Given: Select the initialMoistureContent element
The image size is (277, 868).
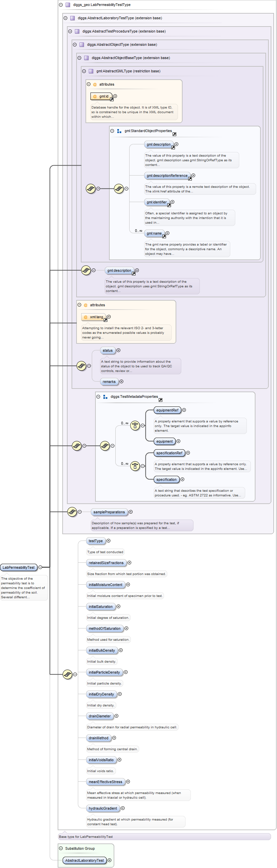Looking at the screenshot, I should (105, 585).
